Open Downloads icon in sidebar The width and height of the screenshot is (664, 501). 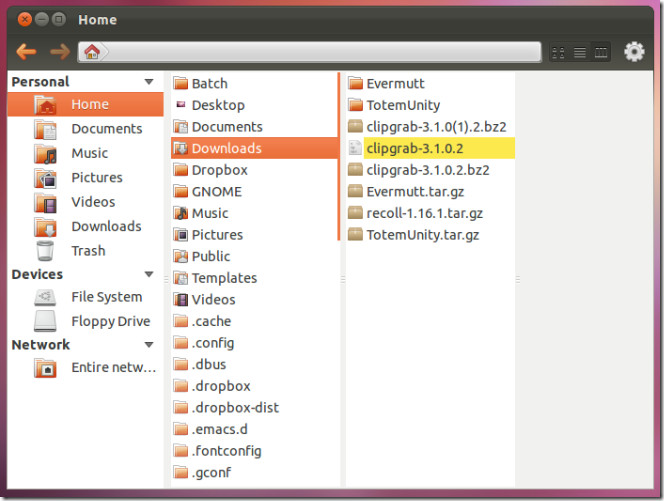[x=45, y=227]
